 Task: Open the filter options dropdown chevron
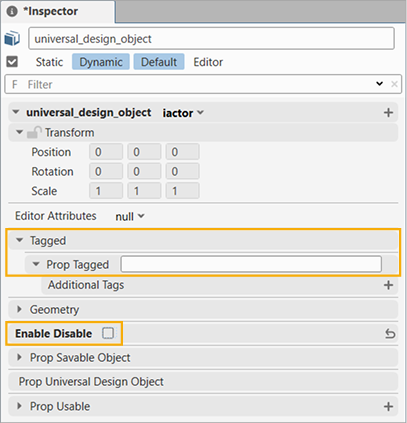(x=379, y=84)
